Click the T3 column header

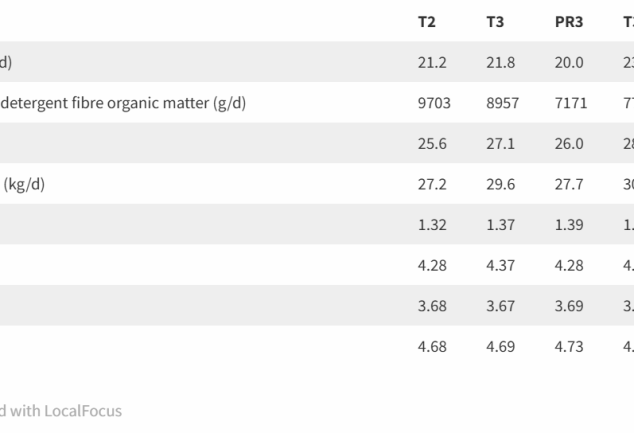click(495, 22)
